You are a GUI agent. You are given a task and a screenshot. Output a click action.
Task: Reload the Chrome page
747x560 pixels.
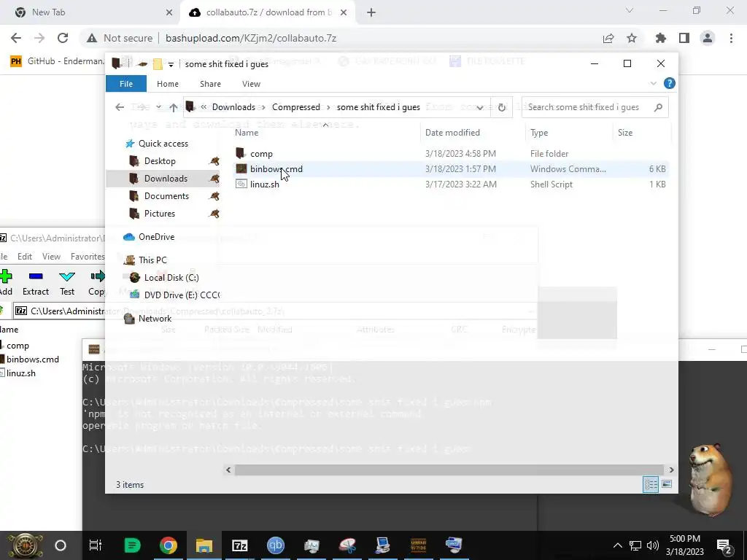tap(63, 38)
